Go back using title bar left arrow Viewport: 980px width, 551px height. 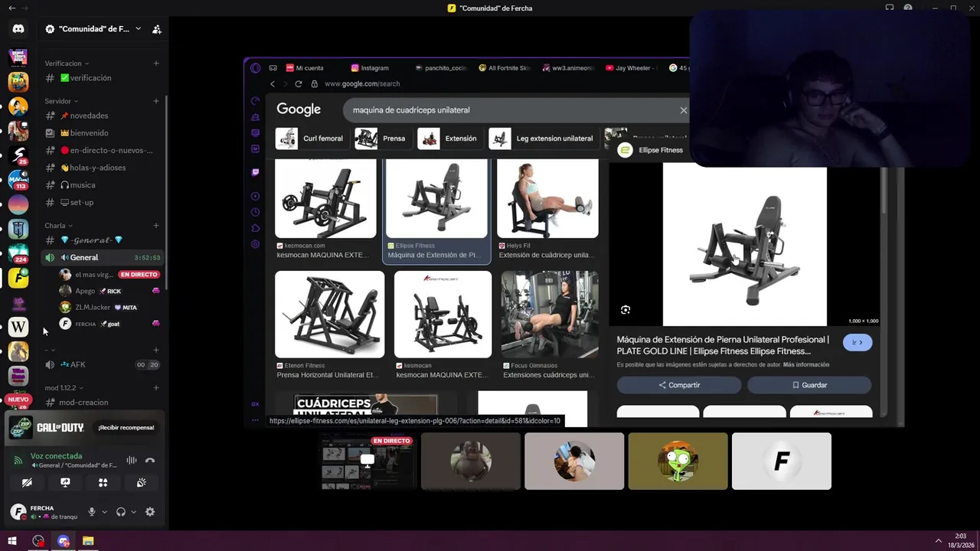[x=11, y=8]
